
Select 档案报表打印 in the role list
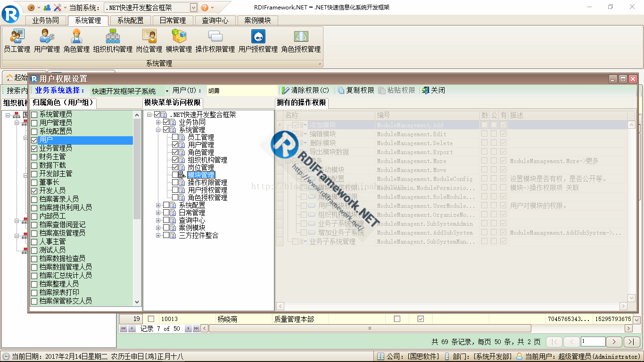coord(59,292)
